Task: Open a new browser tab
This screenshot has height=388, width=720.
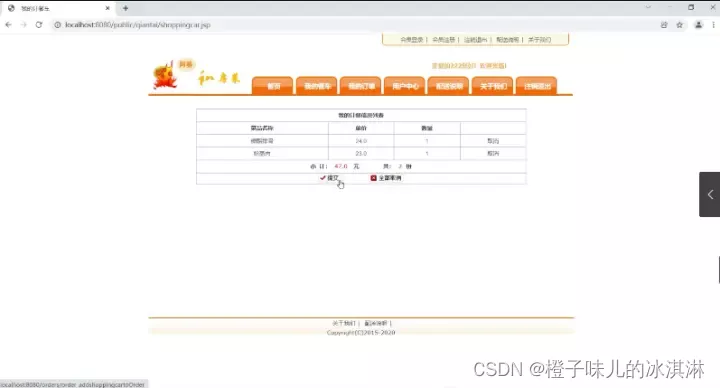Action: click(125, 8)
